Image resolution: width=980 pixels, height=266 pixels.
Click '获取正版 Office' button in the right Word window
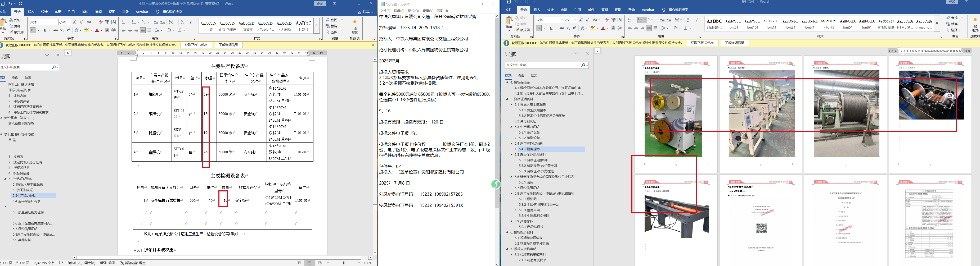tap(702, 43)
